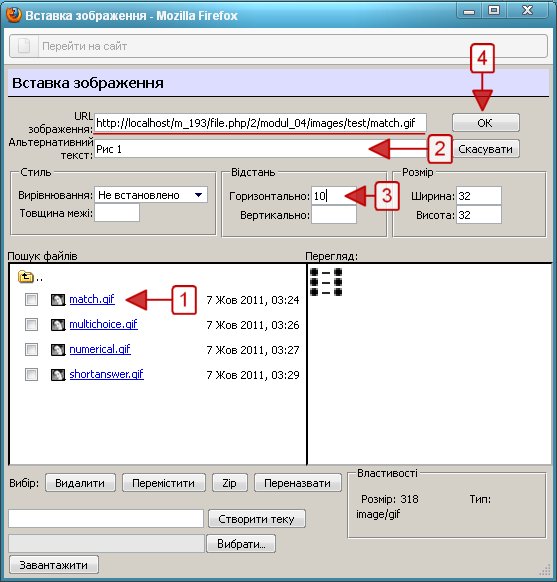Click the date 7 Жов 2011, 03:27
This screenshot has height=582, width=557.
click(x=253, y=350)
